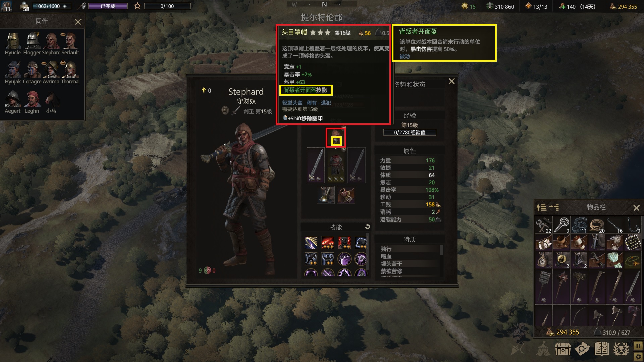Toggle the game pause button
644x362 pixels.
638,345
